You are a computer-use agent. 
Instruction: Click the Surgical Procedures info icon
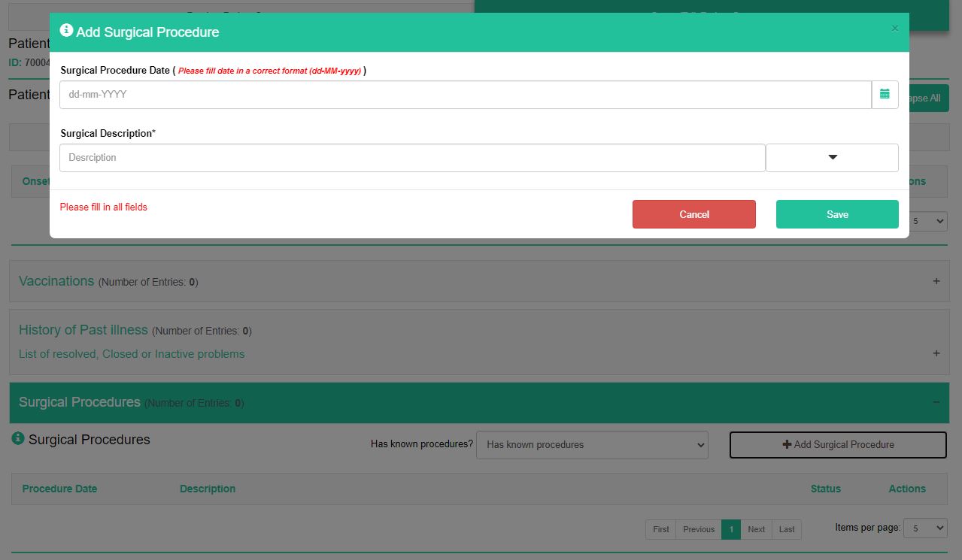pyautogui.click(x=18, y=438)
